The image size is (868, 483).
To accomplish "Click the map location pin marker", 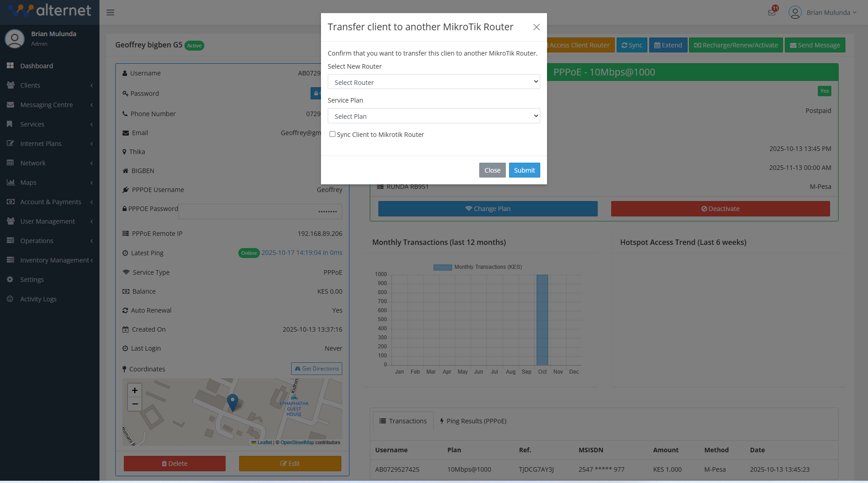I will pos(232,402).
